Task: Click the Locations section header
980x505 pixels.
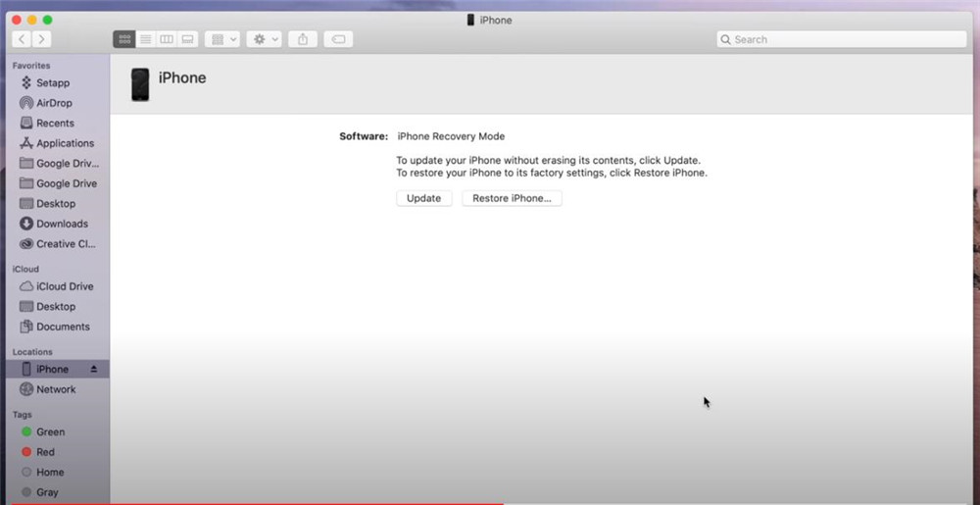Action: [x=32, y=352]
